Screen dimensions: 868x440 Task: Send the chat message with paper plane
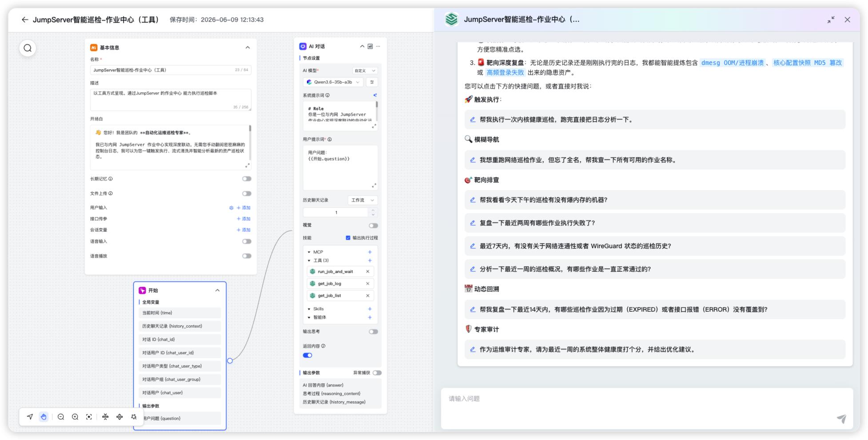click(841, 418)
